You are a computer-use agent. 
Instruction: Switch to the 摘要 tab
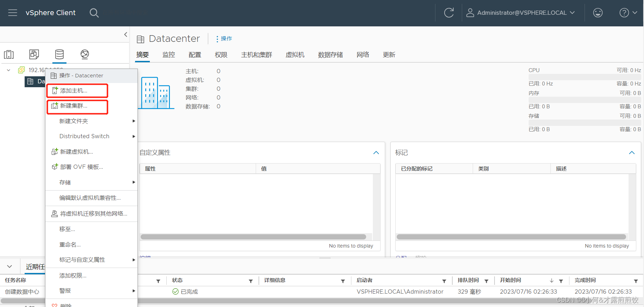pyautogui.click(x=142, y=55)
